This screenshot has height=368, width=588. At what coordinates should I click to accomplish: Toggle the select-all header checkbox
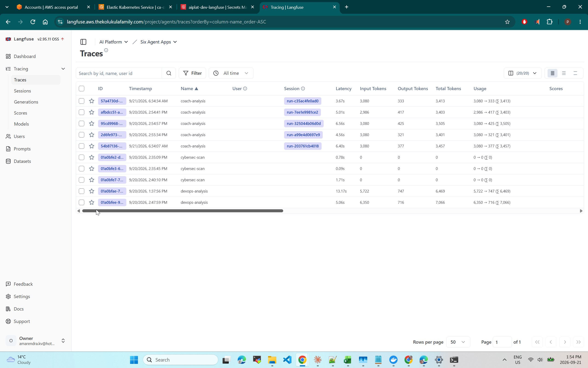tap(82, 89)
